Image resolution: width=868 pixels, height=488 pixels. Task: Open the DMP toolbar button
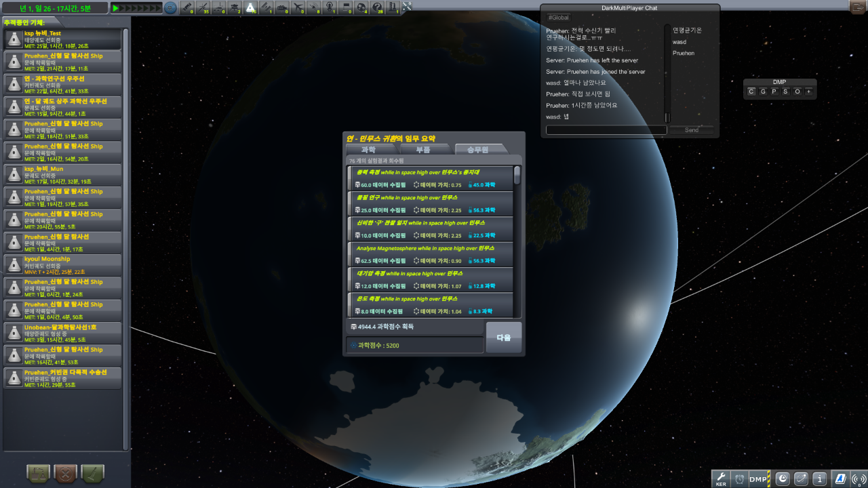759,479
